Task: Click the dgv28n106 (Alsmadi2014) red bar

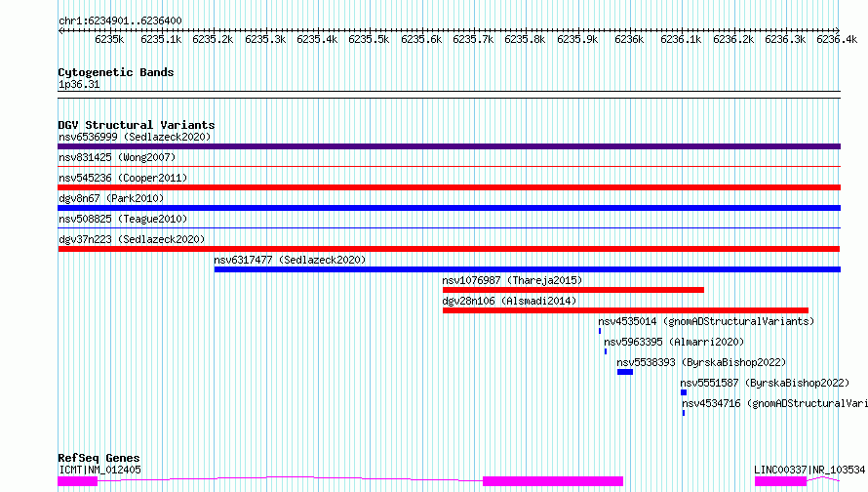Action: (x=625, y=310)
